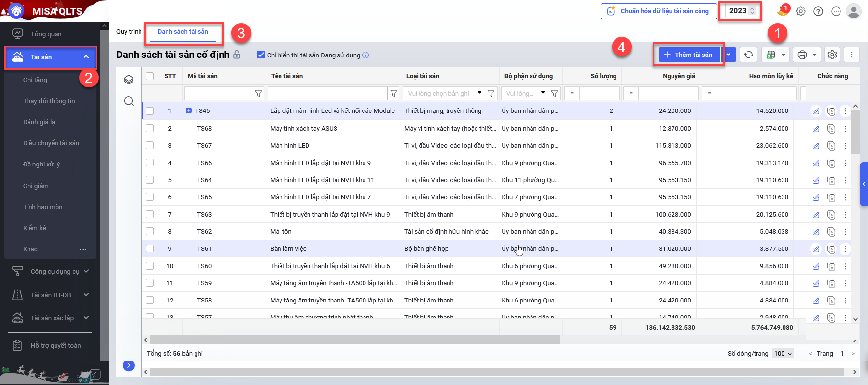The width and height of the screenshot is (868, 385).
Task: Click the duplicate icon for TS68 row
Action: [831, 129]
